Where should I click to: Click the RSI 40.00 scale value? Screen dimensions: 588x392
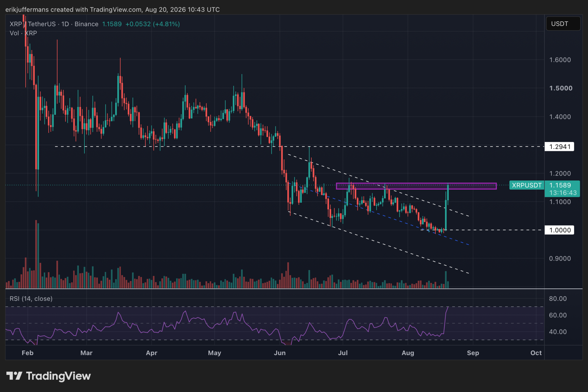tap(558, 332)
